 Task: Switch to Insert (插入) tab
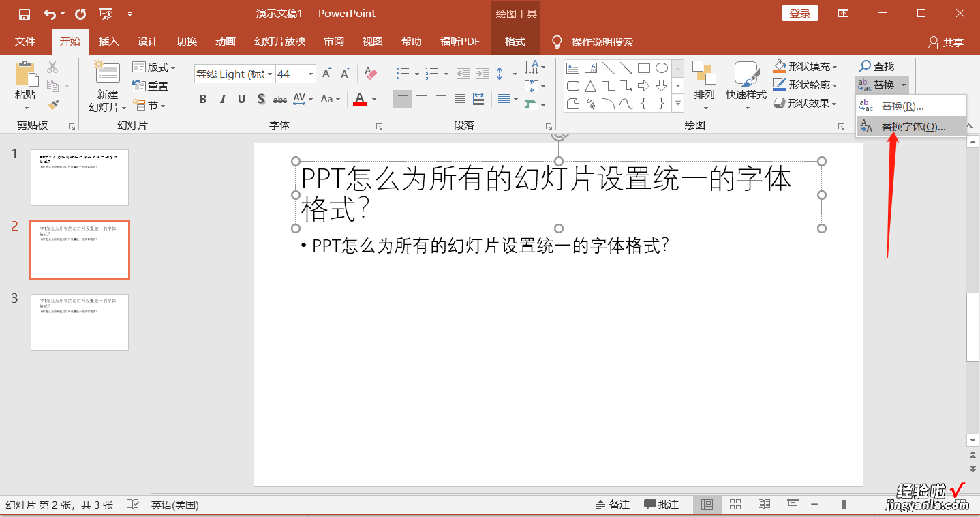108,42
